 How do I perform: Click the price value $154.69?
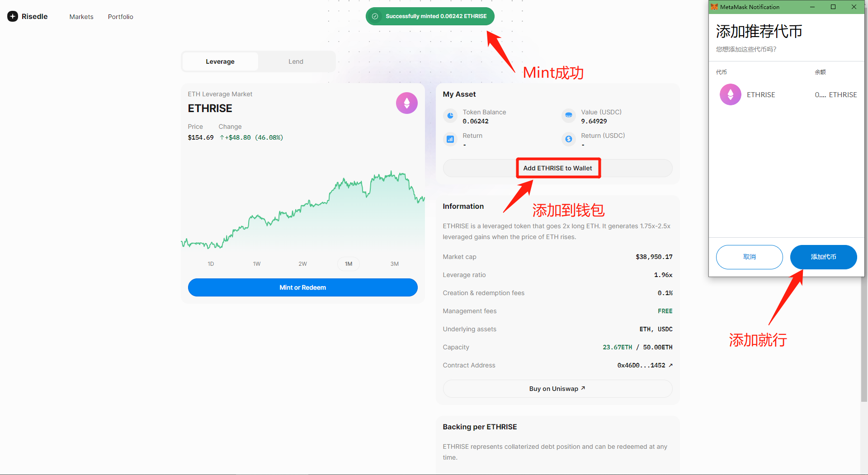[201, 137]
